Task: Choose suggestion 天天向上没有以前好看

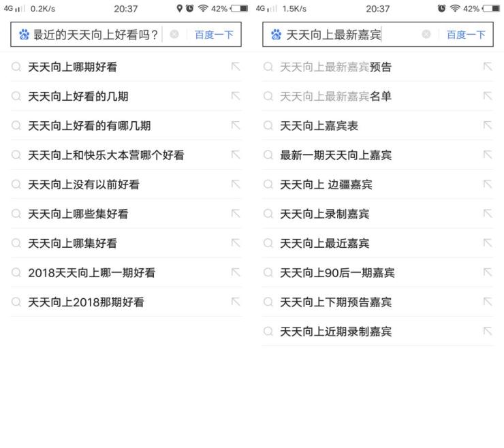Action: click(x=126, y=185)
